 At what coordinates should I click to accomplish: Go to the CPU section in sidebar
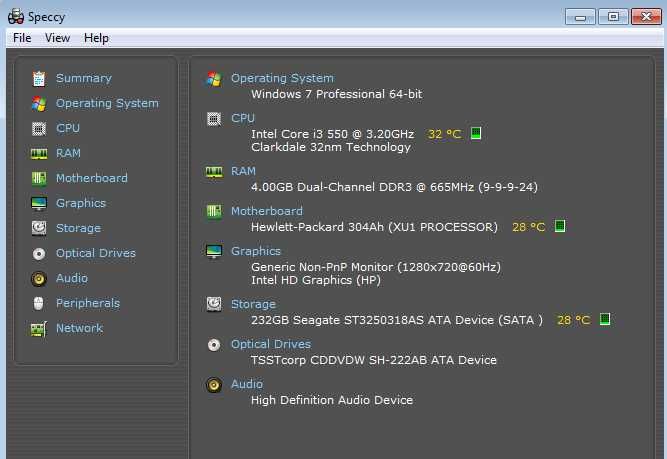tap(68, 128)
